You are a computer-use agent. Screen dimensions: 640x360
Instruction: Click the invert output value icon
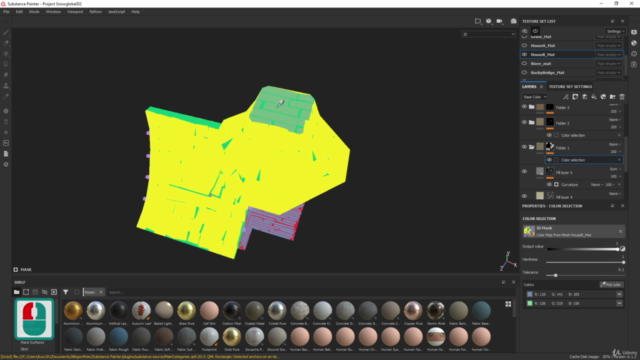pyautogui.click(x=622, y=249)
